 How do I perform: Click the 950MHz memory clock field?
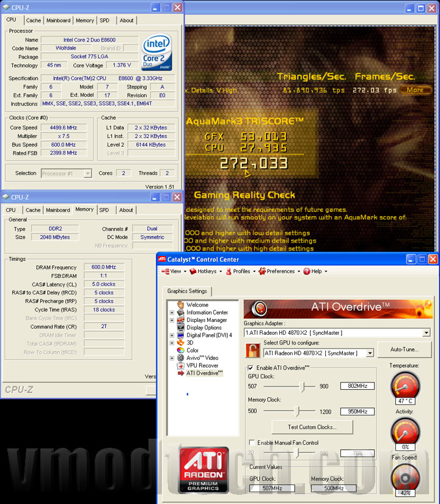pyautogui.click(x=358, y=411)
